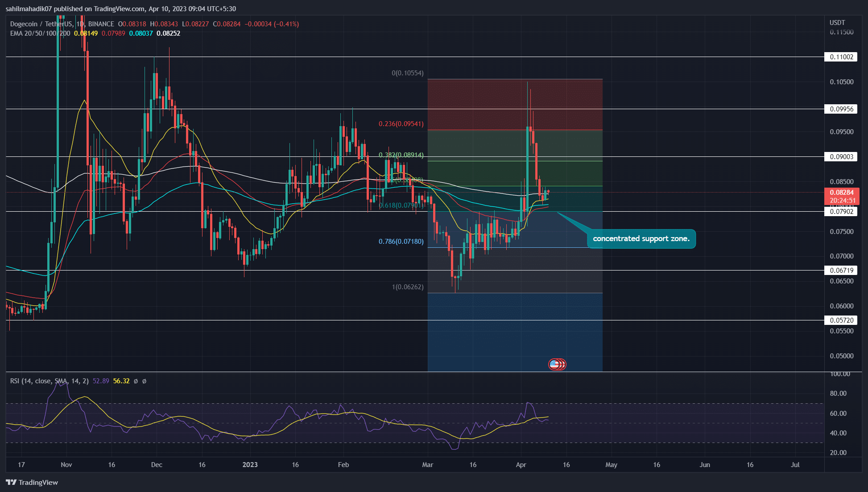Viewport: 868px width, 492px height.
Task: Click the RSI 80.00 scale label
Action: (x=838, y=394)
